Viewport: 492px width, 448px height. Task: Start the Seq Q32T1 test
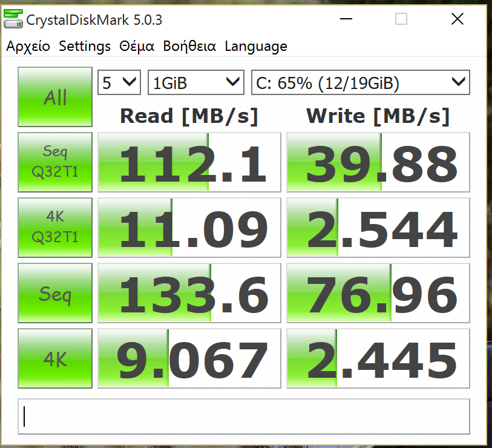tap(55, 162)
